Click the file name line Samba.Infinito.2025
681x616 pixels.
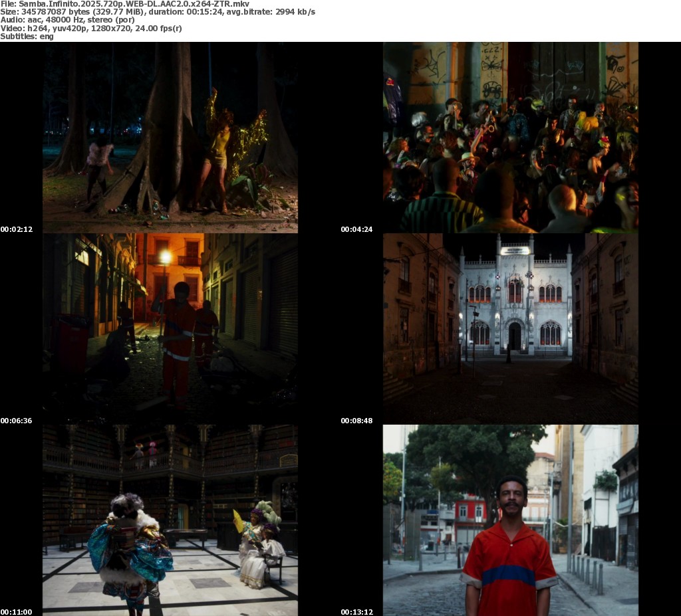click(x=125, y=4)
